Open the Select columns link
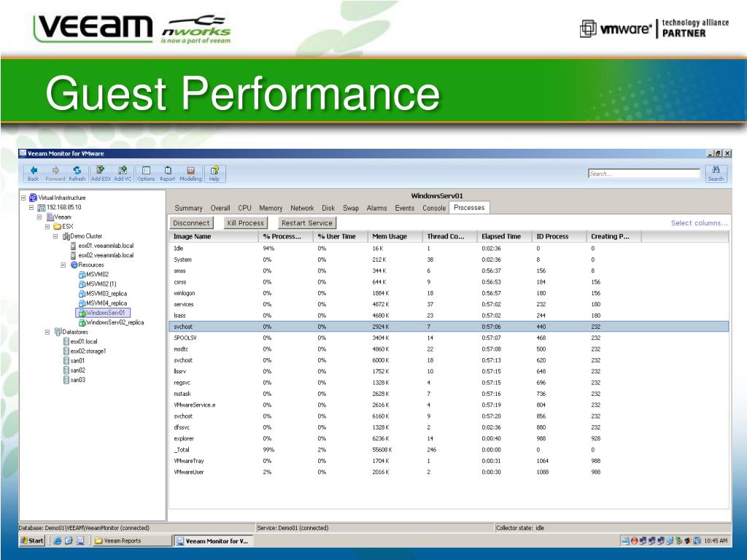747x560 pixels. 700,223
